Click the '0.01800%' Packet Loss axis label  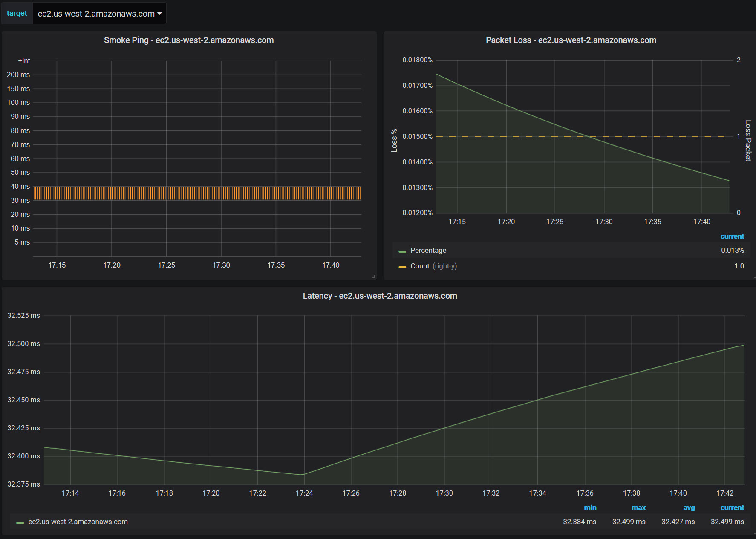[x=417, y=60]
